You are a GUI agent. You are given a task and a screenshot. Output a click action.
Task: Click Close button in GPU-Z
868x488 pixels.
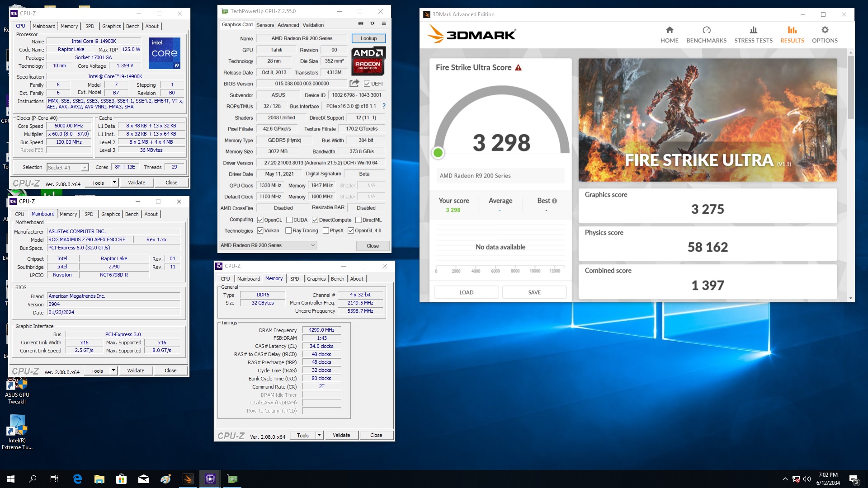[x=373, y=246]
